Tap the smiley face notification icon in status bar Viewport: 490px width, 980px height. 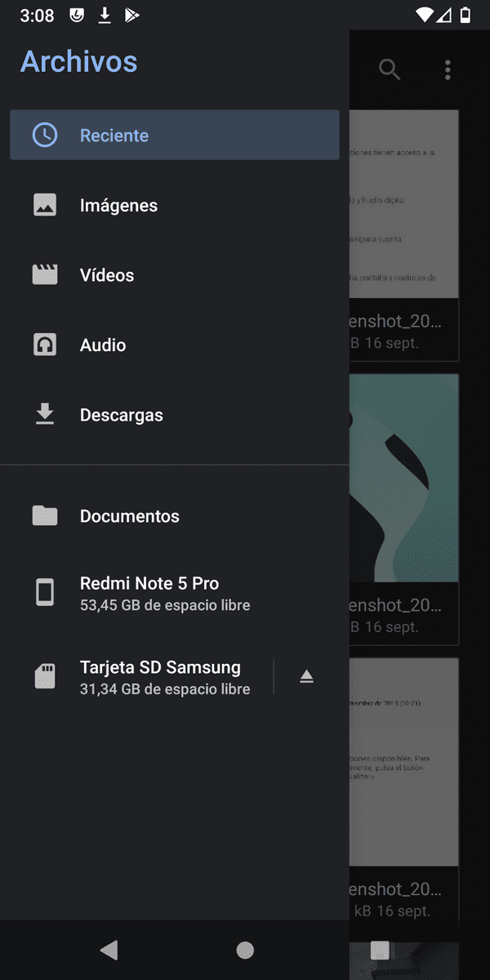77,15
